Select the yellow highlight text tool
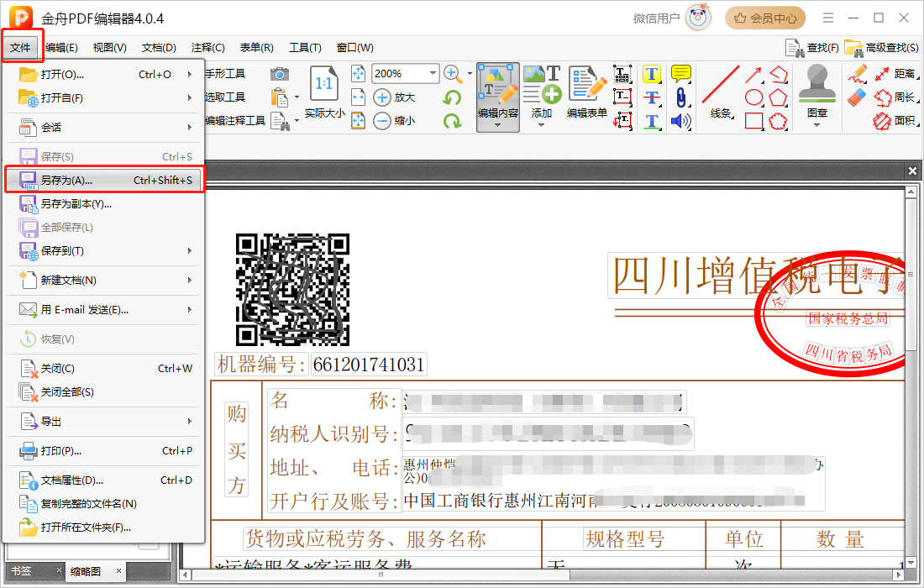The image size is (924, 588). pos(651,74)
